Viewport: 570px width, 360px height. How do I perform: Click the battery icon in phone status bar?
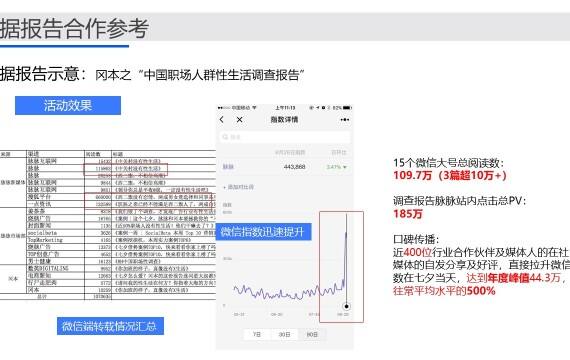pyautogui.click(x=347, y=108)
